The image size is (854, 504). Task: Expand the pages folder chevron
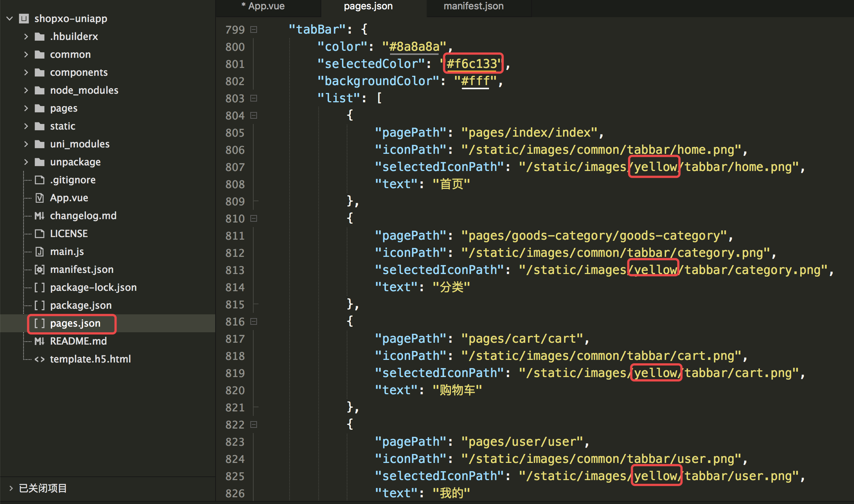tap(26, 108)
